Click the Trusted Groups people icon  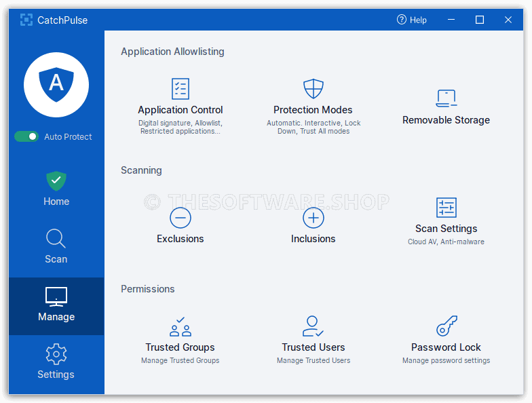[x=180, y=326]
